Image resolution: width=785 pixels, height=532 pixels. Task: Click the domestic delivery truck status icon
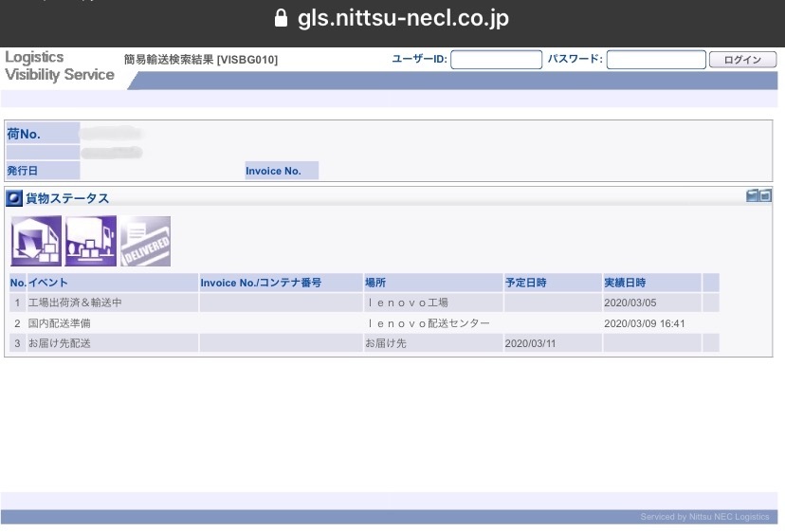[x=91, y=241]
